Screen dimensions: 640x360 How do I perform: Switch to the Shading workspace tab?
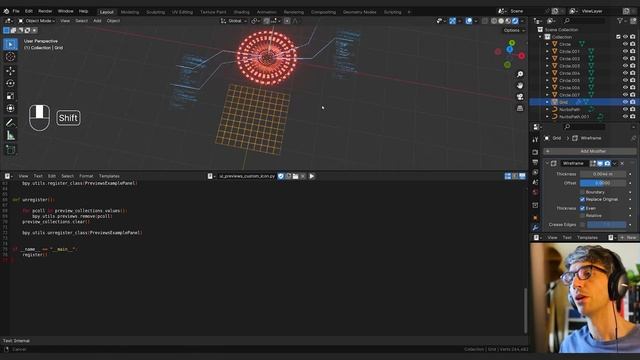point(242,12)
